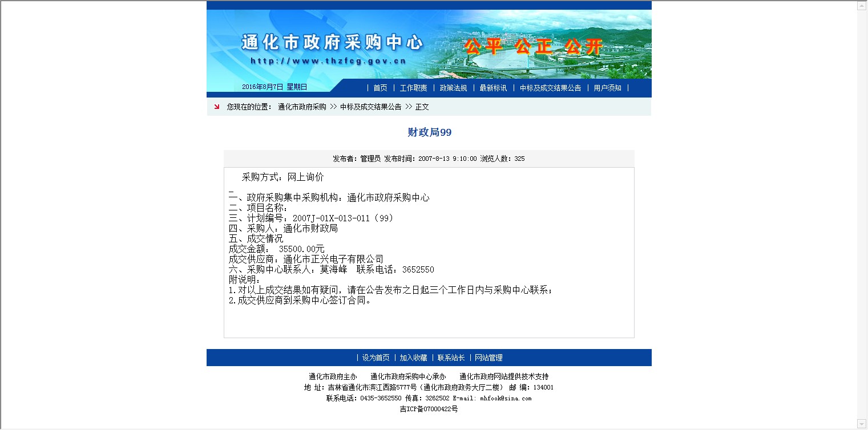Open the 联系站长 footer link
Viewport: 868px width, 430px height.
coord(451,358)
